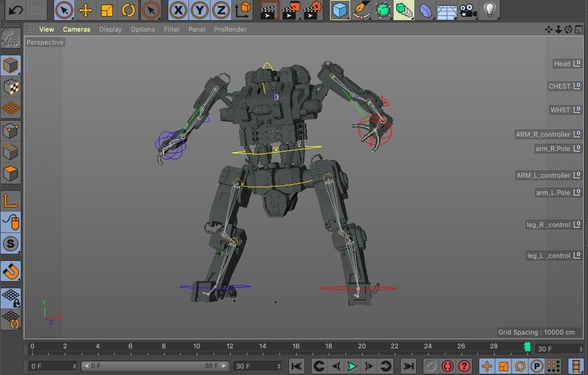Open the deformers dropdown
The image size is (588, 375).
pyautogui.click(x=426, y=10)
